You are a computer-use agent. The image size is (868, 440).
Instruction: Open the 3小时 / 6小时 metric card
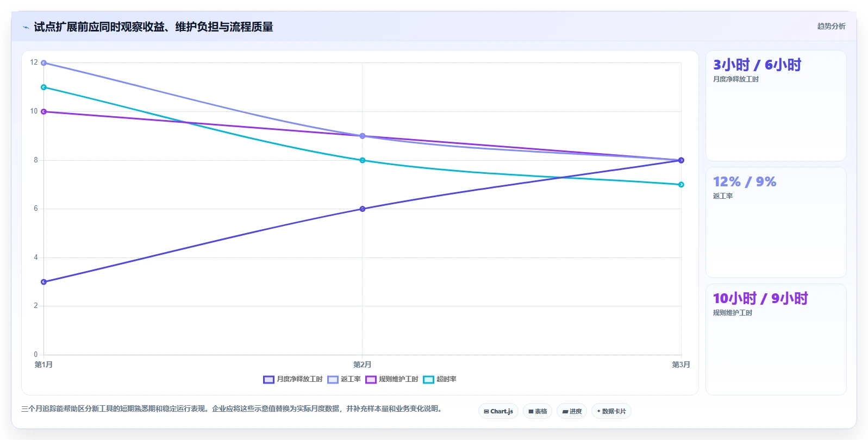click(x=776, y=106)
